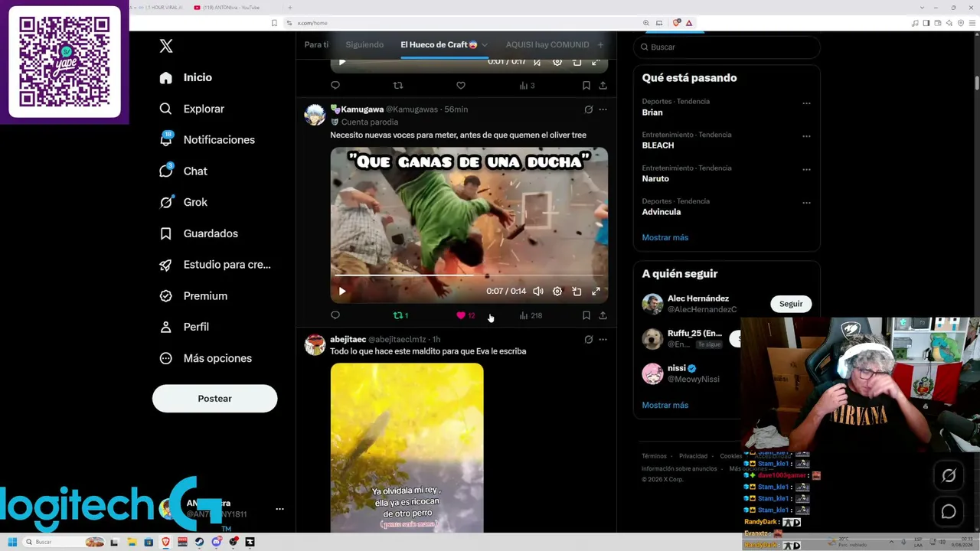Click Mostrar más under A quién seguir
This screenshot has height=551, width=980.
point(665,405)
